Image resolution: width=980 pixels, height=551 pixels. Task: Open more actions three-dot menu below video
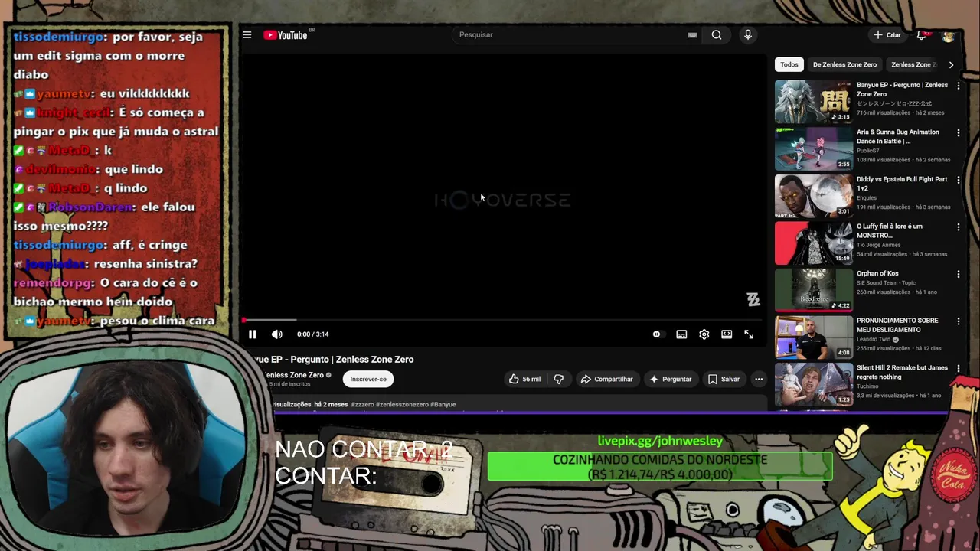click(x=759, y=379)
